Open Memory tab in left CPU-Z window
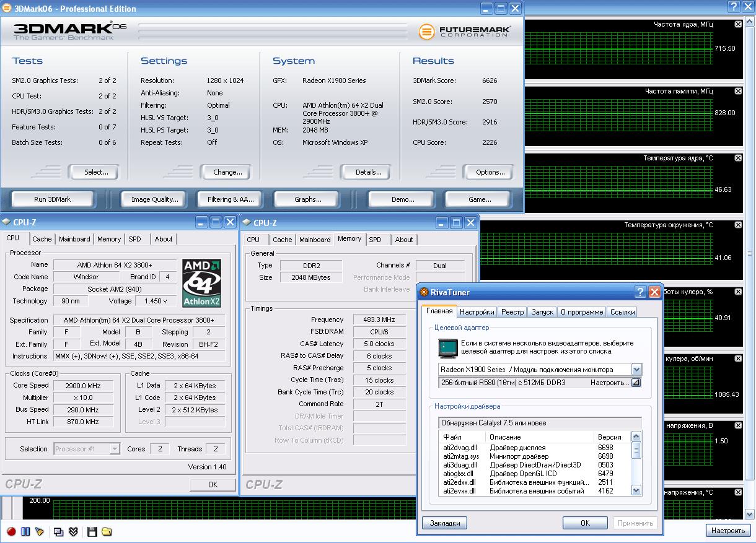756x543 pixels. point(109,239)
